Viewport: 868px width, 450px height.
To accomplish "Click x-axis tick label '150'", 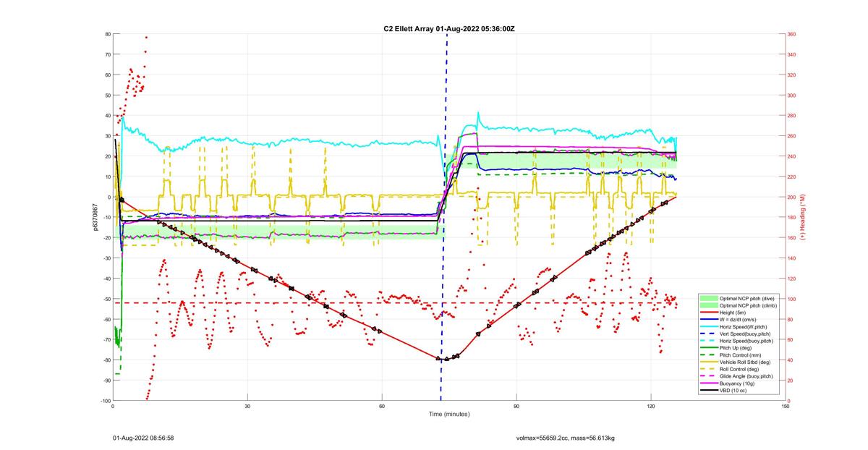I will [x=786, y=406].
